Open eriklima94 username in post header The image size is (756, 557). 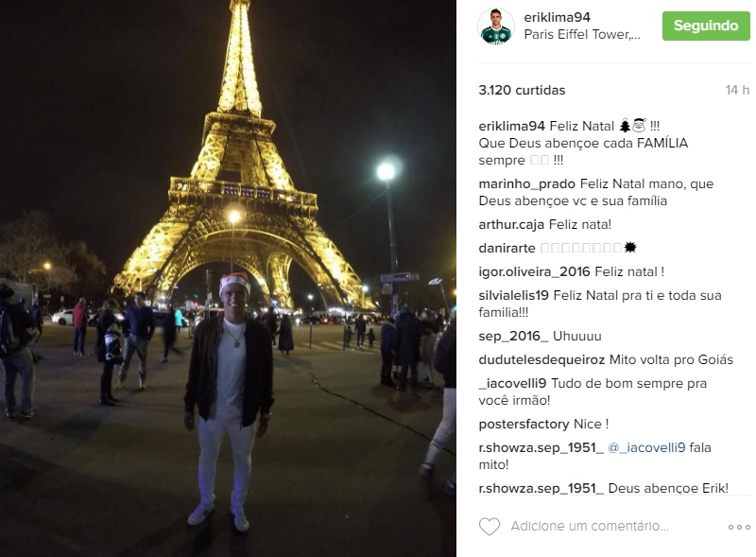tap(557, 17)
